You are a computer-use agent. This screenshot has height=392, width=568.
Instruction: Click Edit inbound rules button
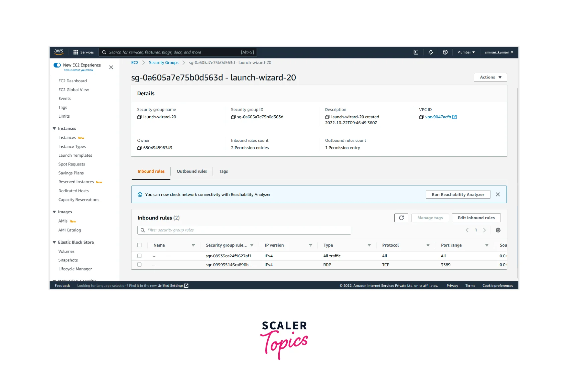pyautogui.click(x=476, y=218)
